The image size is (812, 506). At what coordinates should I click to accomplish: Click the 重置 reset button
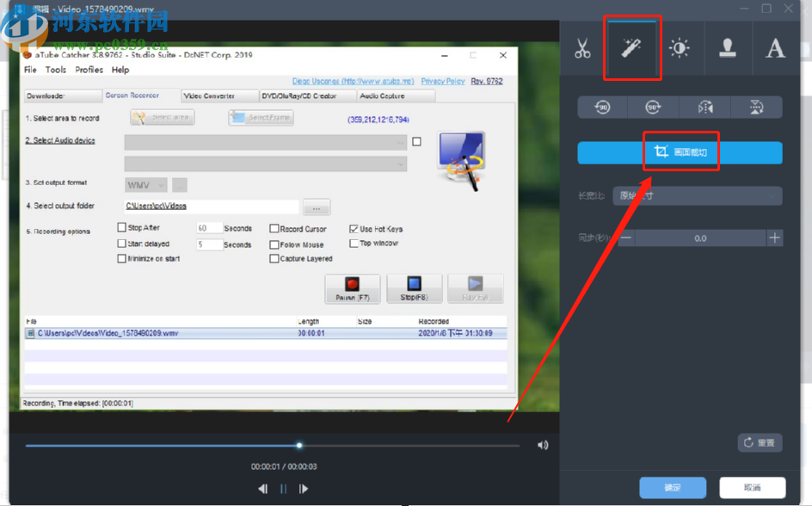(x=760, y=443)
